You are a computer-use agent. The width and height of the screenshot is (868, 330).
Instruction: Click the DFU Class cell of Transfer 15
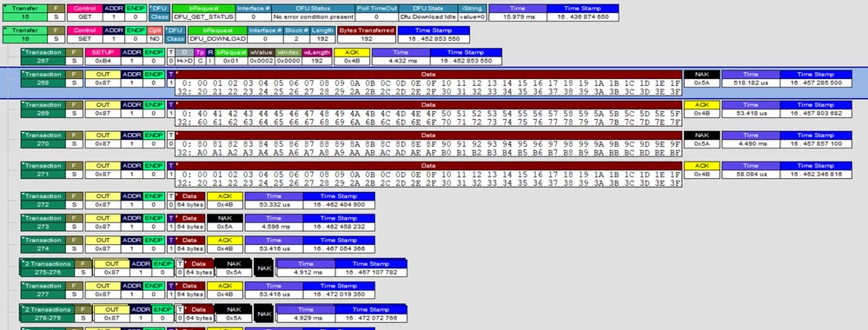pyautogui.click(x=159, y=13)
